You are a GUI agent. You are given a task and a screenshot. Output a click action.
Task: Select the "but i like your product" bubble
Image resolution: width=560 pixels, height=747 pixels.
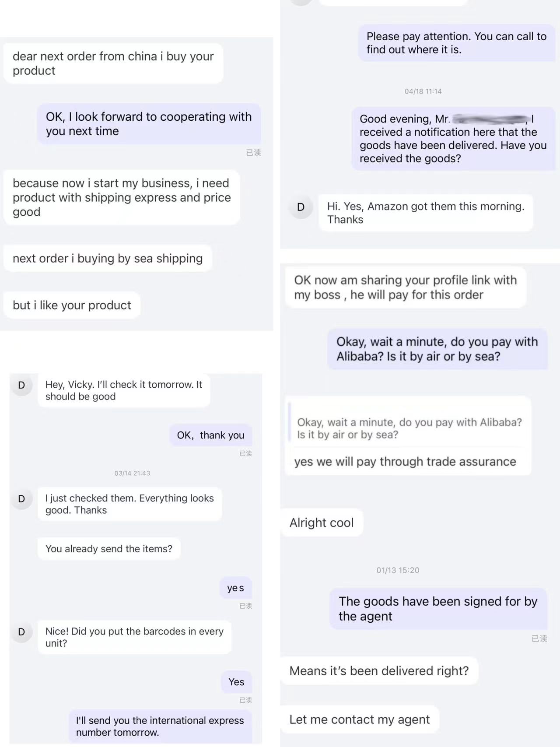[72, 305]
